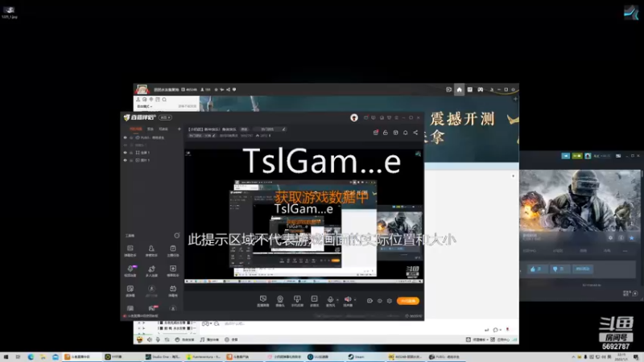Toggle lock on the PUBG source
This screenshot has width=644, height=362.
(131, 138)
